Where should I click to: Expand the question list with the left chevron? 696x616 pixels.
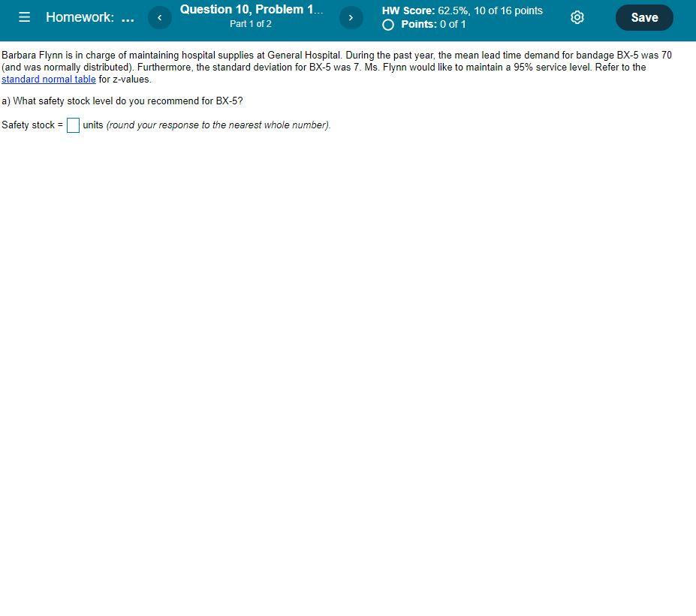click(x=159, y=17)
